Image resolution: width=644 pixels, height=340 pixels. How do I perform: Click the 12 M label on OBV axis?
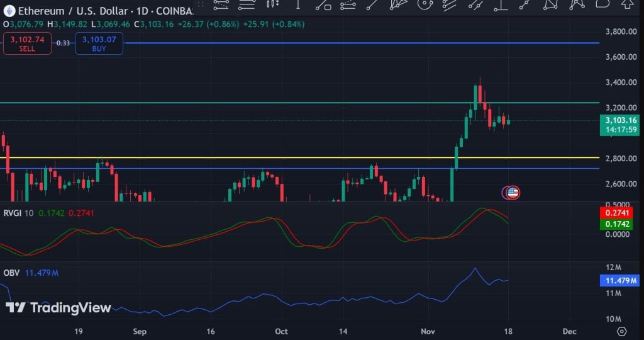coord(613,268)
